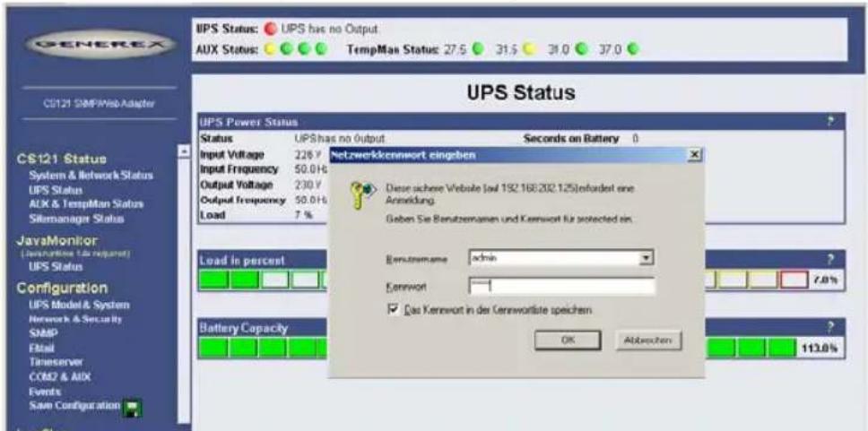868x431 pixels.
Task: Open UPS Status under JavaMonitor
Action: tap(56, 267)
